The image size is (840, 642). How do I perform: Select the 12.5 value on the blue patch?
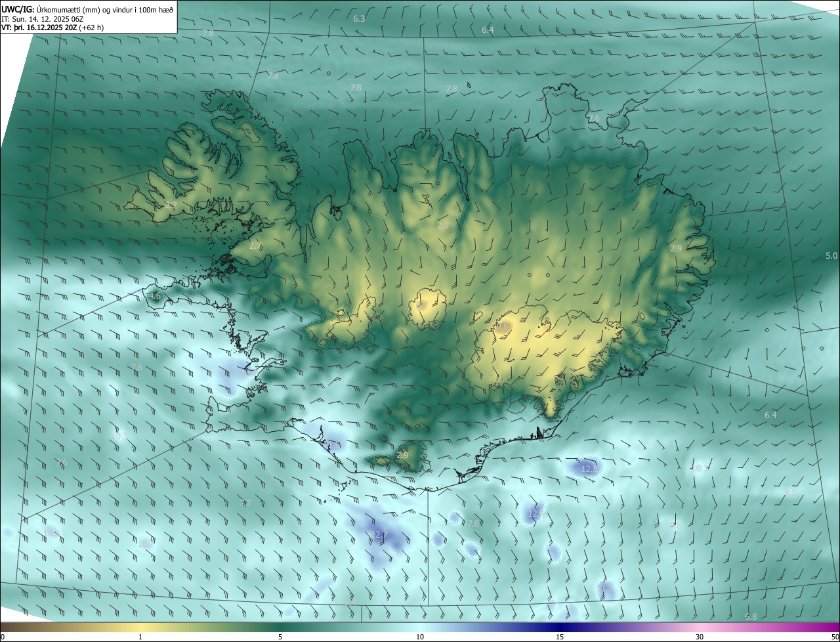tap(590, 469)
